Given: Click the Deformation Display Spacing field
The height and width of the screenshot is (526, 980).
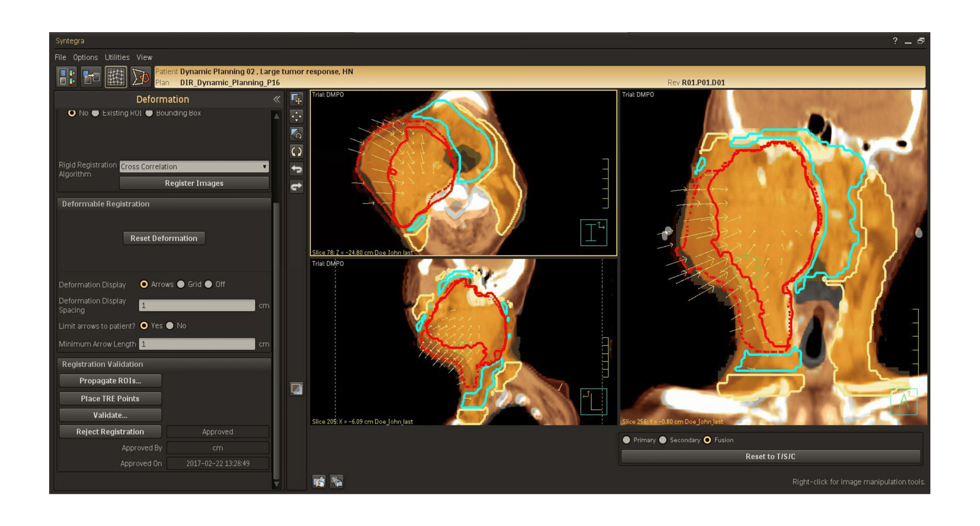Looking at the screenshot, I should [197, 305].
